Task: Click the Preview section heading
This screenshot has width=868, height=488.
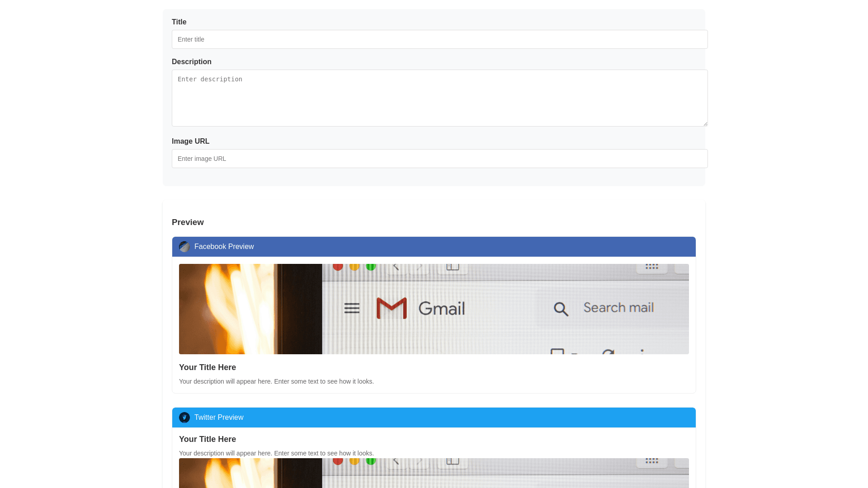Action: point(188,222)
